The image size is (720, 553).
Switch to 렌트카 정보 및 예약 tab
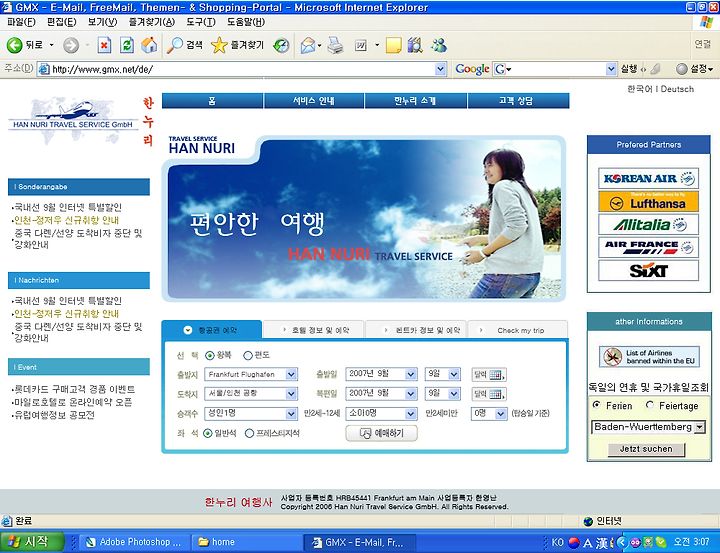coord(416,330)
